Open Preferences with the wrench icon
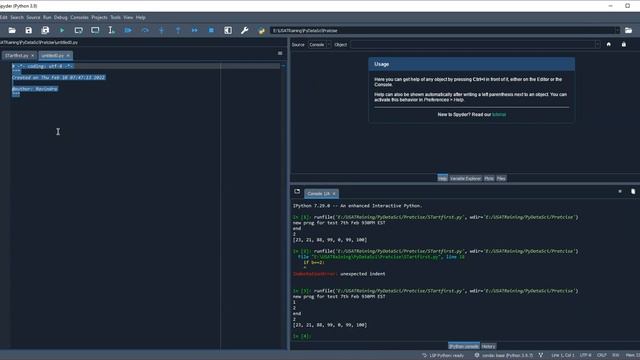Screen dimensions: 640x360 (244, 30)
